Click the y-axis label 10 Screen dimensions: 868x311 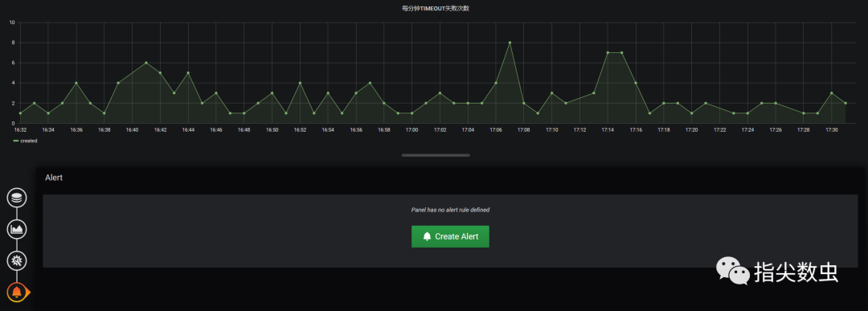click(12, 23)
